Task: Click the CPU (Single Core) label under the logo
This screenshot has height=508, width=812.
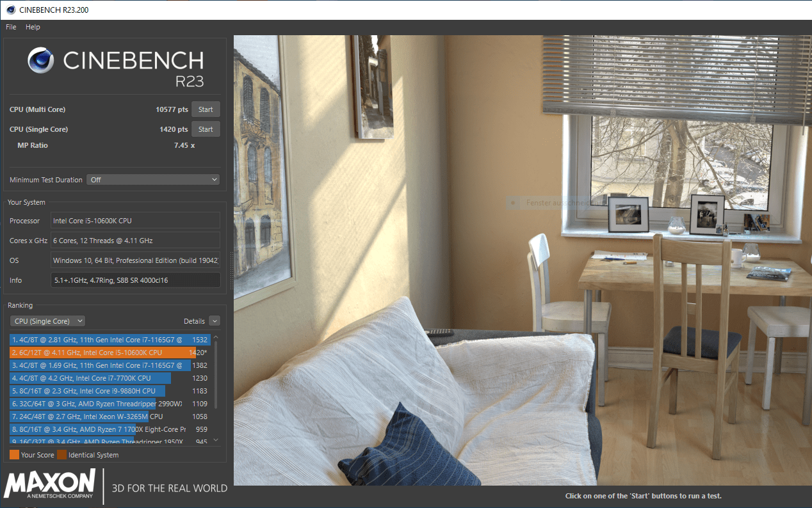Action: (38, 129)
